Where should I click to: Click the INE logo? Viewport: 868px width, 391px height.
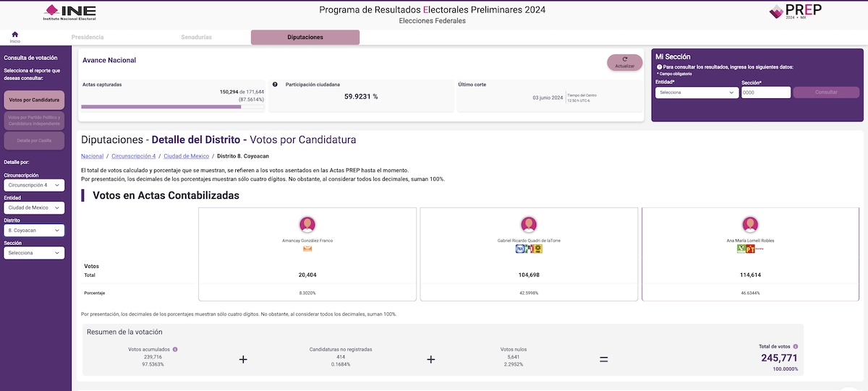pos(69,12)
